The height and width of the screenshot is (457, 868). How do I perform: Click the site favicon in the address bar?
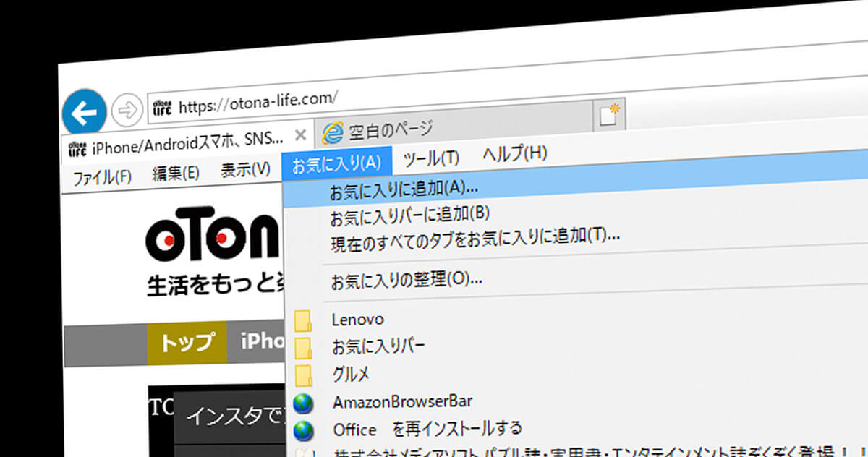coord(162,107)
